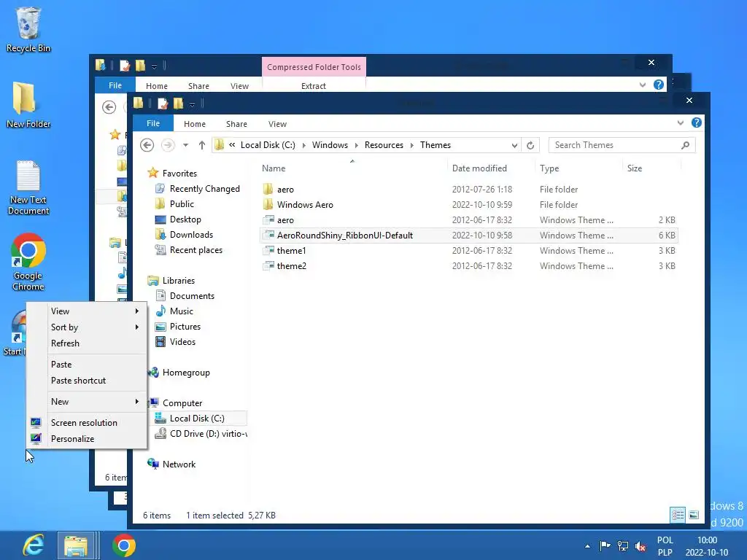Expand the arrow after Windows in breadcrumb

point(356,145)
